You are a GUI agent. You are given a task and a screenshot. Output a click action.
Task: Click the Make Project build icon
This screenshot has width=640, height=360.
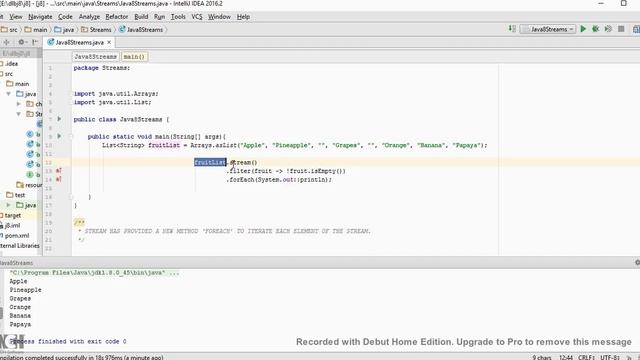pos(512,29)
